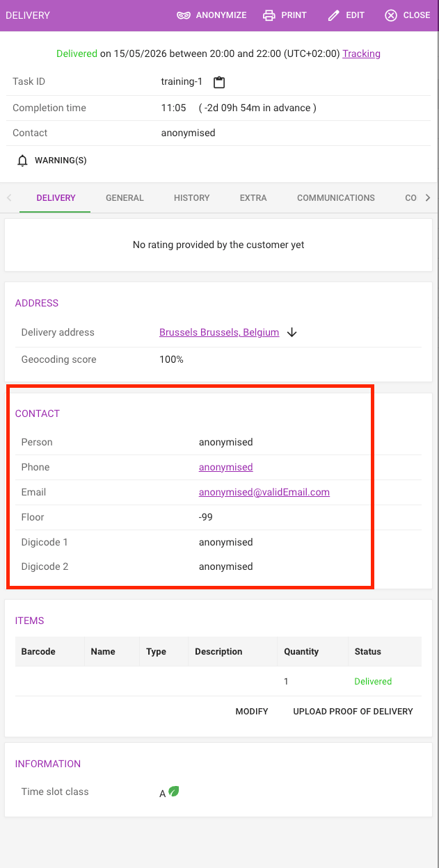
Task: Click the Close circle-X icon
Action: (391, 15)
